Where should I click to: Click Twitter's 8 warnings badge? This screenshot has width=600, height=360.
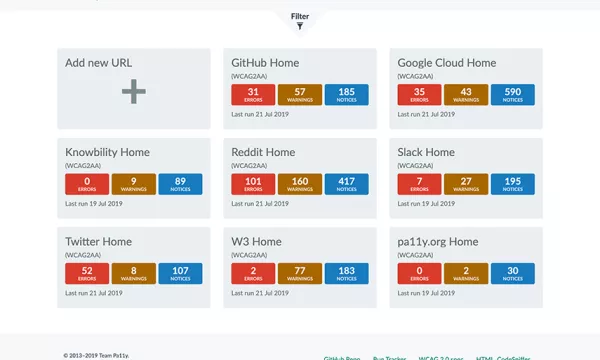coord(134,274)
